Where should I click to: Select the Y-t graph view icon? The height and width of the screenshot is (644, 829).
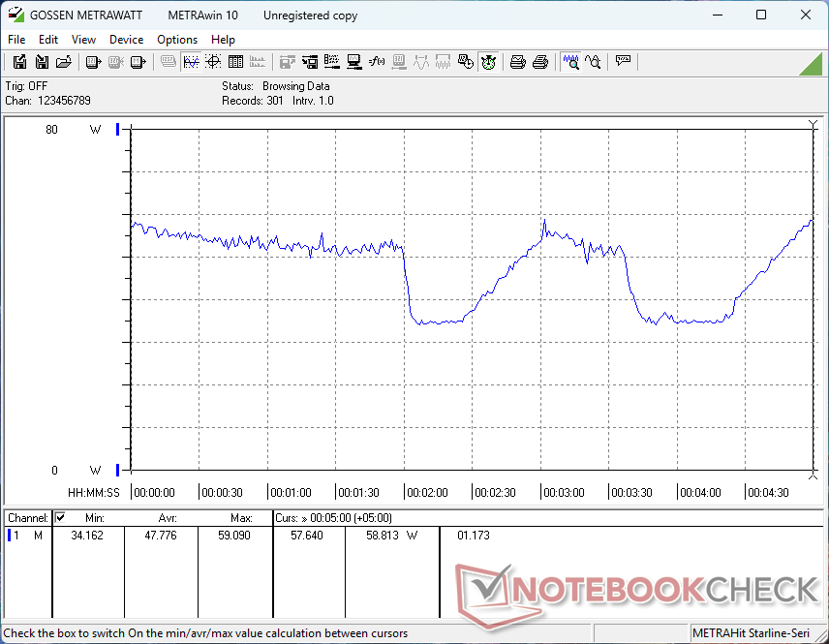191,62
